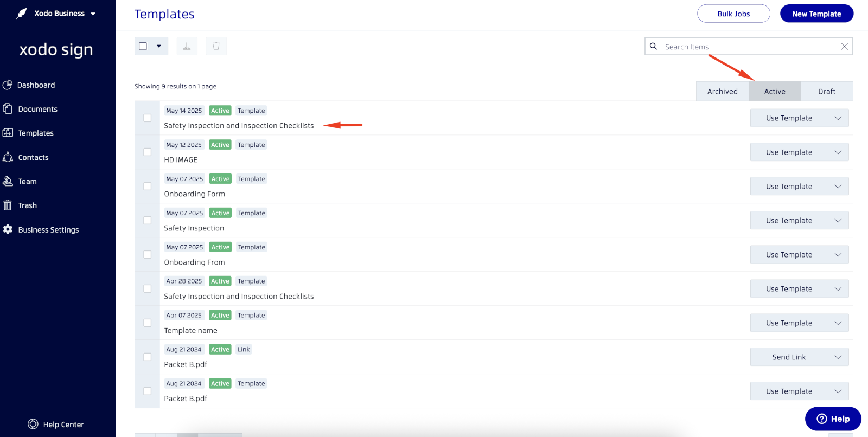Check the last Packet B.pdf Template row checkbox
The height and width of the screenshot is (437, 868).
[148, 391]
